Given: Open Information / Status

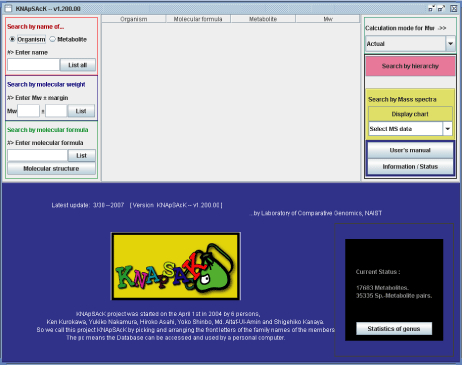Looking at the screenshot, I should [x=410, y=167].
